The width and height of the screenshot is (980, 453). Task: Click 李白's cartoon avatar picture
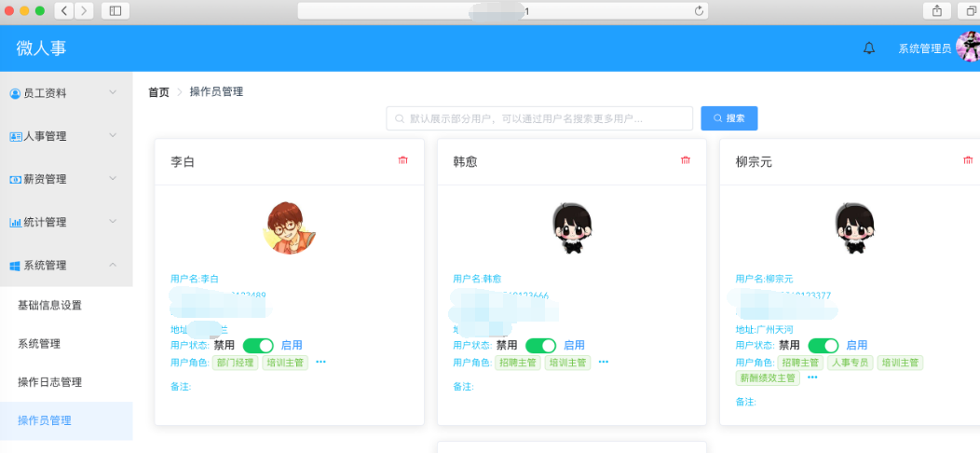pyautogui.click(x=290, y=227)
